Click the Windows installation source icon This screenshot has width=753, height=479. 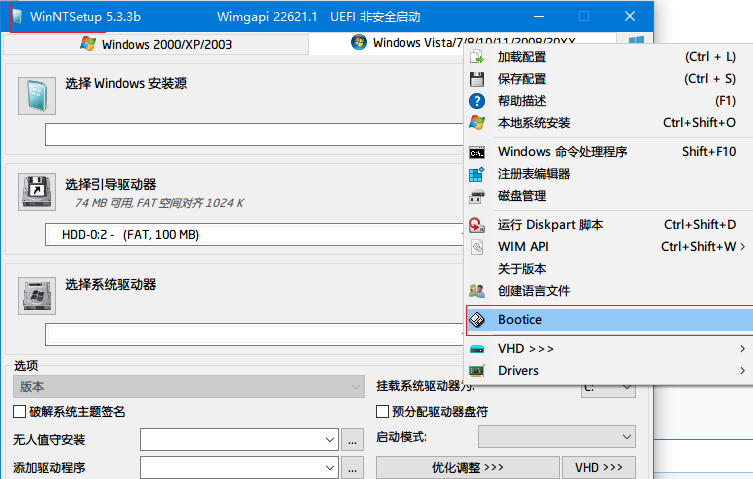[36, 95]
